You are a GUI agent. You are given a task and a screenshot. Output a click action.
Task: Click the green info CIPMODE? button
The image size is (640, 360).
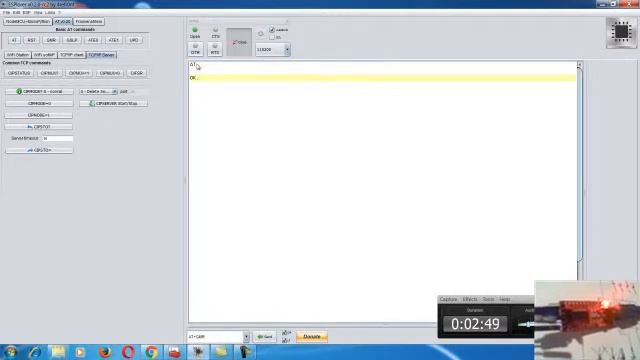[x=39, y=91]
